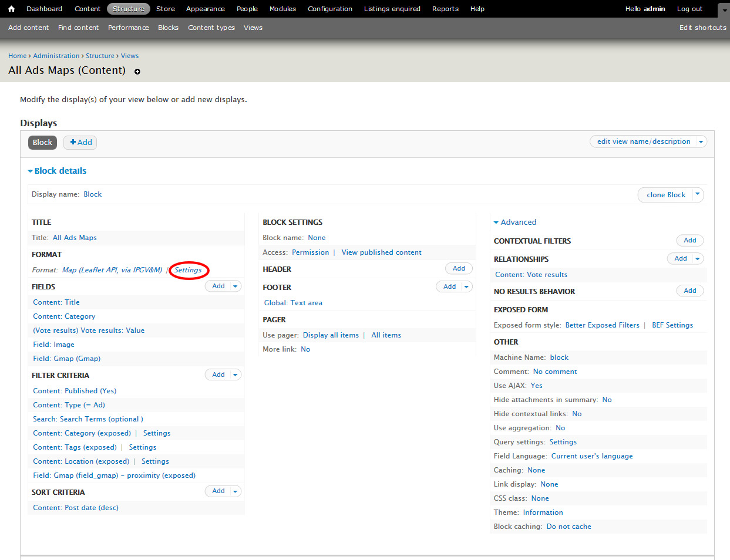Edit the Field: Gmap (Gmap) field
The image size is (730, 560).
(x=66, y=359)
